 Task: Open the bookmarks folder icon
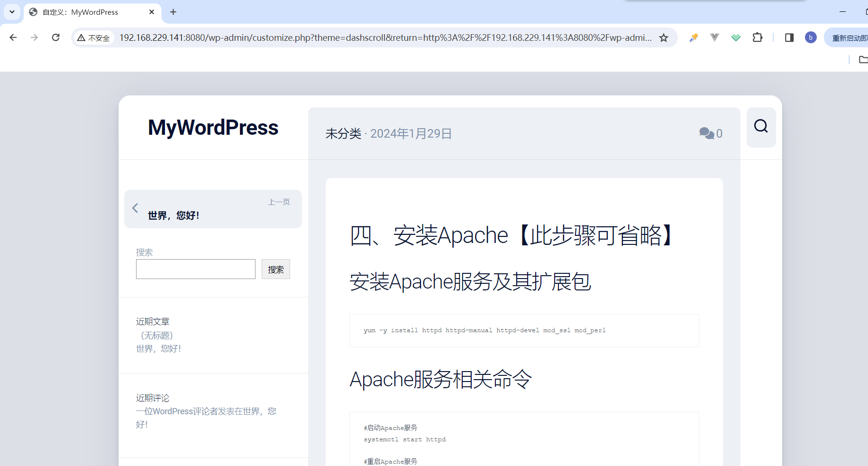coord(863,59)
